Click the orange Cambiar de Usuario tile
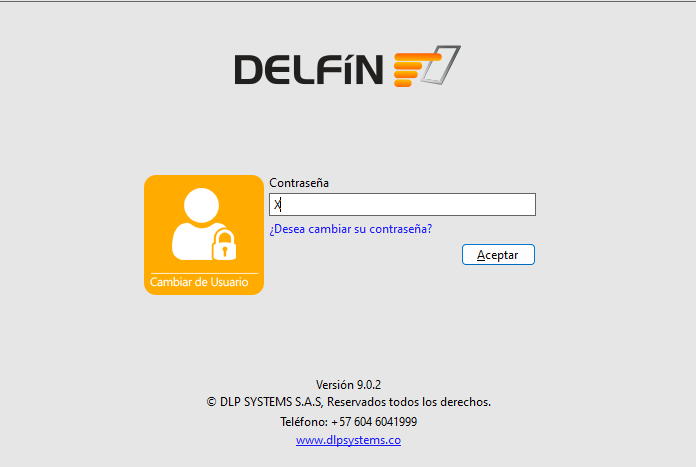696x467 pixels. (204, 235)
